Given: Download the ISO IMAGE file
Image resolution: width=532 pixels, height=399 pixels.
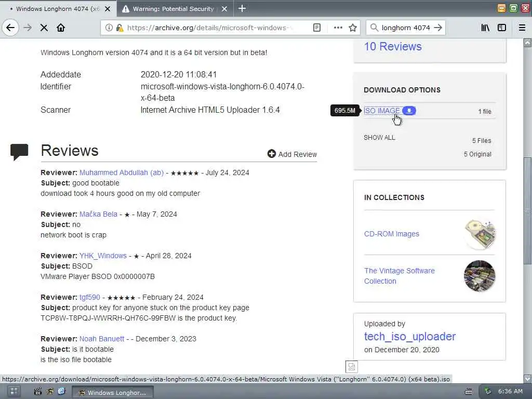Looking at the screenshot, I should click(382, 111).
